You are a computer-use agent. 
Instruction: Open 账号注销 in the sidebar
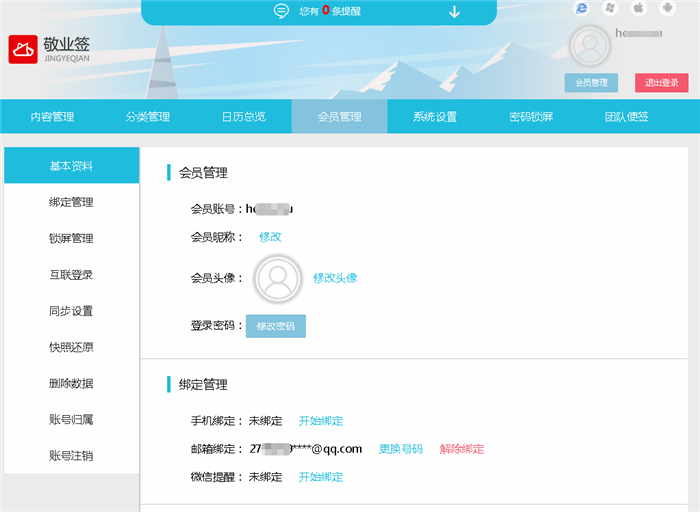coord(71,456)
